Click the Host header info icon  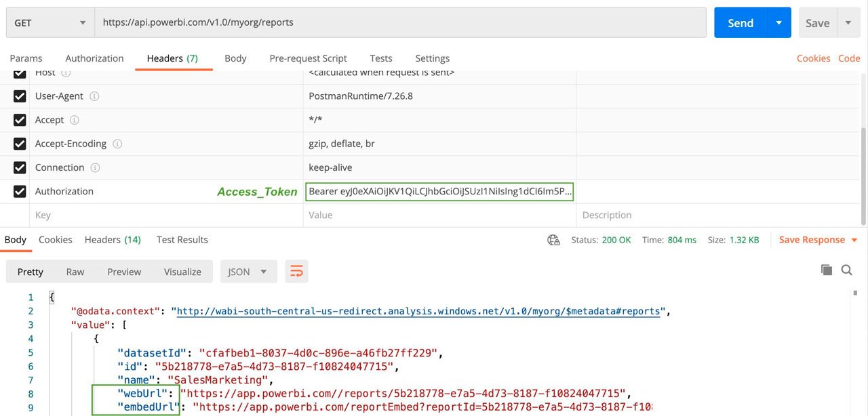tap(66, 72)
